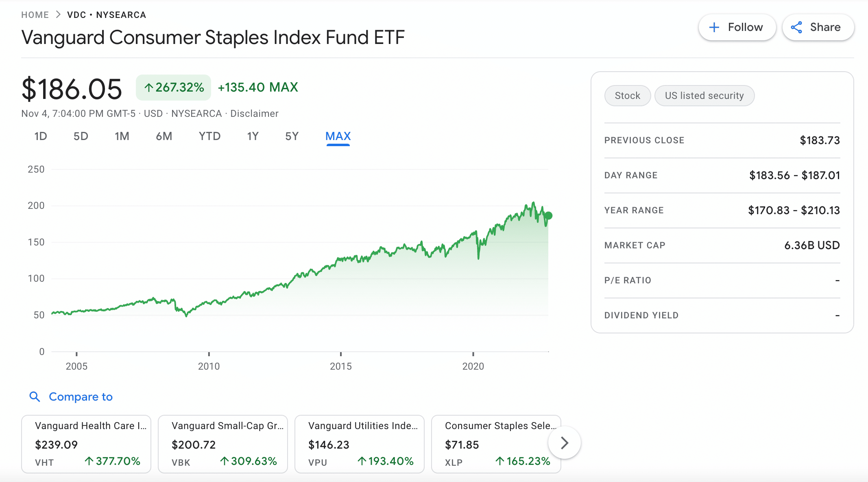868x482 pixels.
Task: Click the next arrow on comparison carousel
Action: coord(564,443)
